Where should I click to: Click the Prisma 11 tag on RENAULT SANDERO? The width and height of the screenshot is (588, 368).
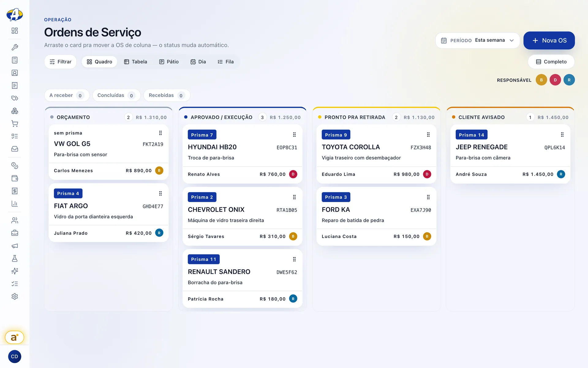coord(203,259)
